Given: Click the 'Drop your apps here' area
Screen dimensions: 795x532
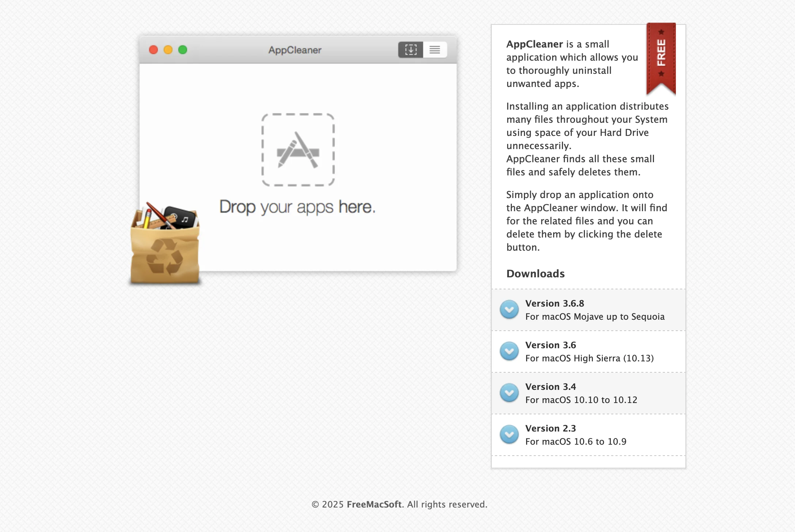Looking at the screenshot, I should pyautogui.click(x=298, y=206).
